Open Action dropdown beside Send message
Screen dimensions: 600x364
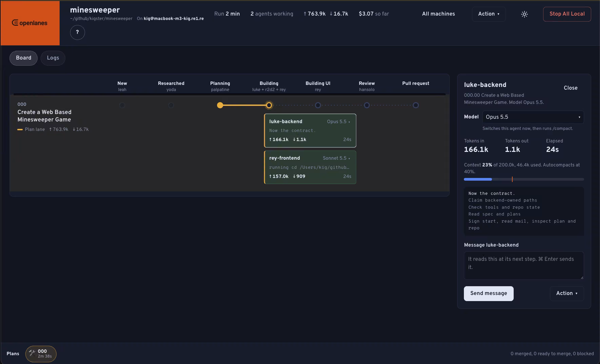tap(567, 294)
